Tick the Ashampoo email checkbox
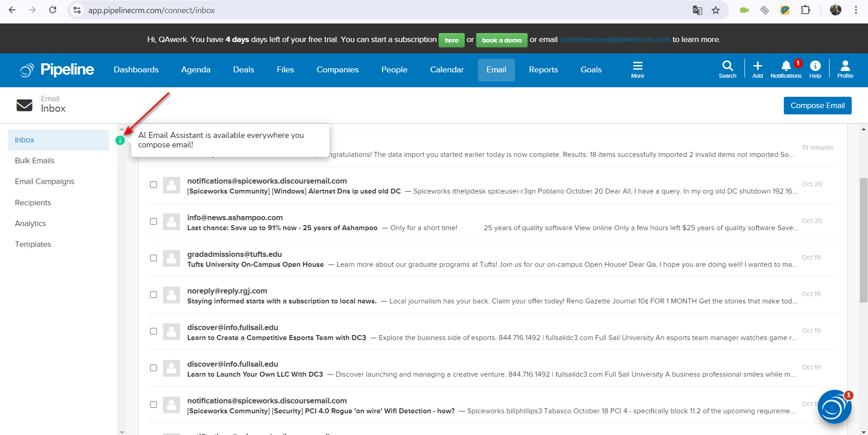Image resolution: width=868 pixels, height=435 pixels. click(x=153, y=222)
